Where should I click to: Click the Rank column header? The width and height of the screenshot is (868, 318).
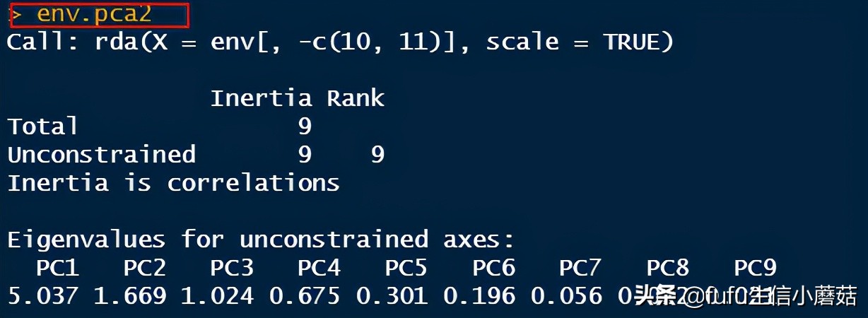[356, 98]
